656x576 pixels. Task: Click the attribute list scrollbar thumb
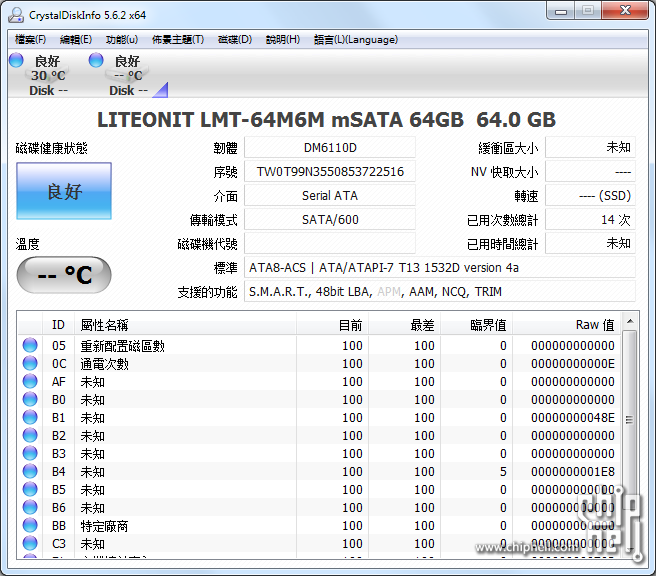point(630,420)
